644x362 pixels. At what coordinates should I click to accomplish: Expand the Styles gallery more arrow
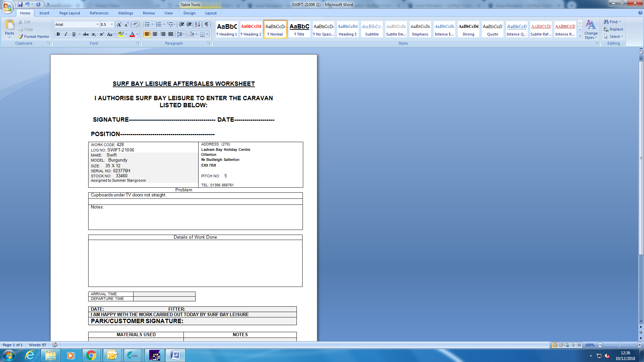click(580, 36)
